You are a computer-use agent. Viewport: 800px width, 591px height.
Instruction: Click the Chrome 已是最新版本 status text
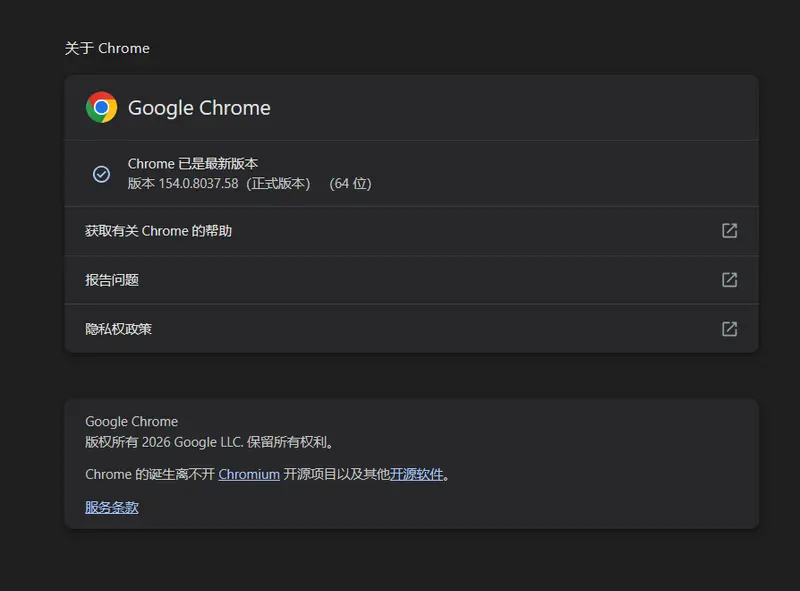(193, 164)
